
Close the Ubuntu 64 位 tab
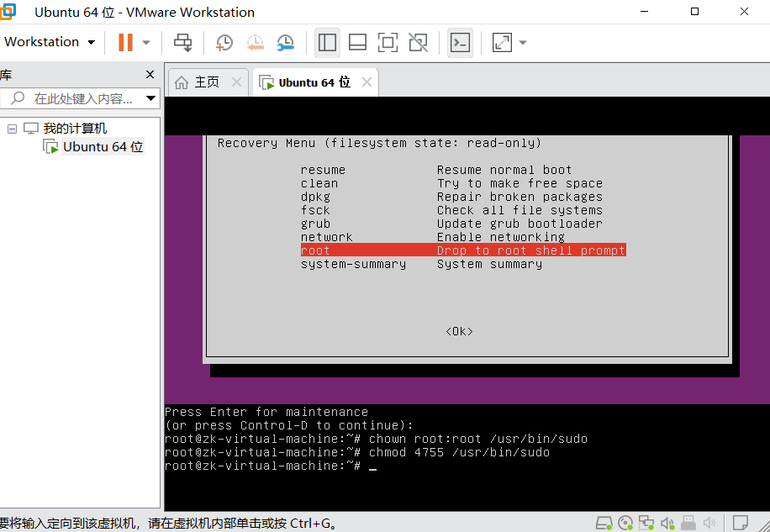pyautogui.click(x=367, y=82)
